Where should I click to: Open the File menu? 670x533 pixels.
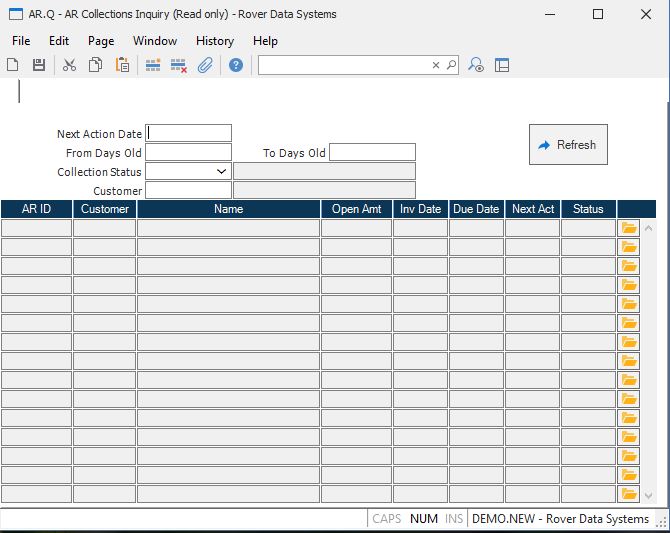pos(21,41)
